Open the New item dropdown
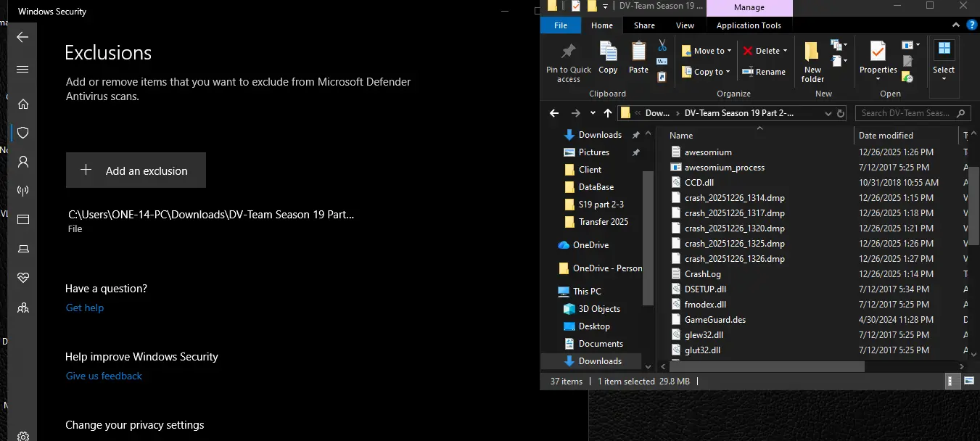The image size is (980, 441). 839,46
